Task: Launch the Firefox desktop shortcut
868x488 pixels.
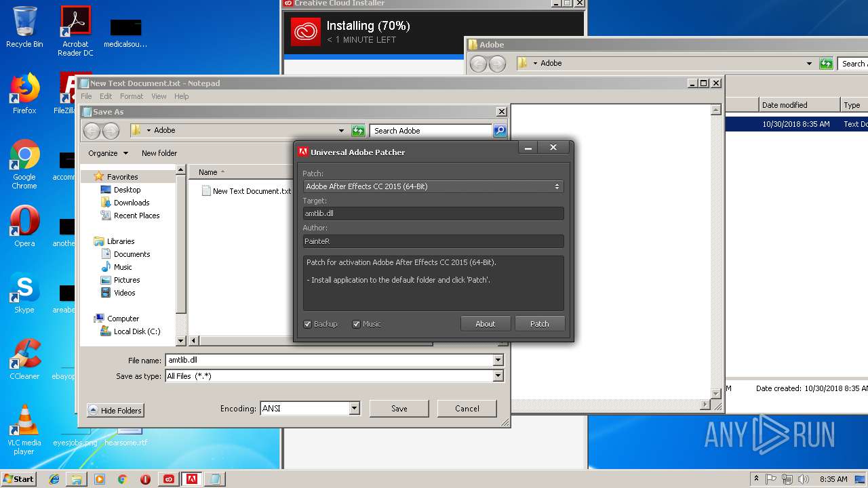Action: [x=24, y=94]
